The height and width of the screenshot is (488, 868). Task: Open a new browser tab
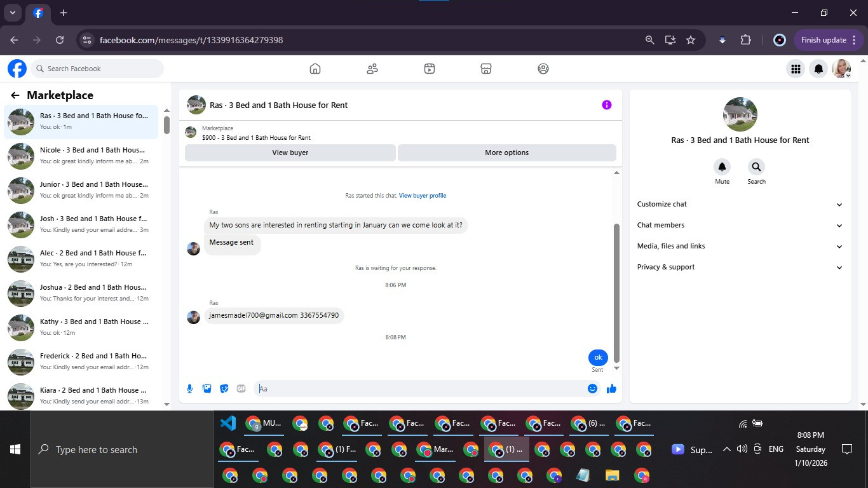(x=64, y=13)
